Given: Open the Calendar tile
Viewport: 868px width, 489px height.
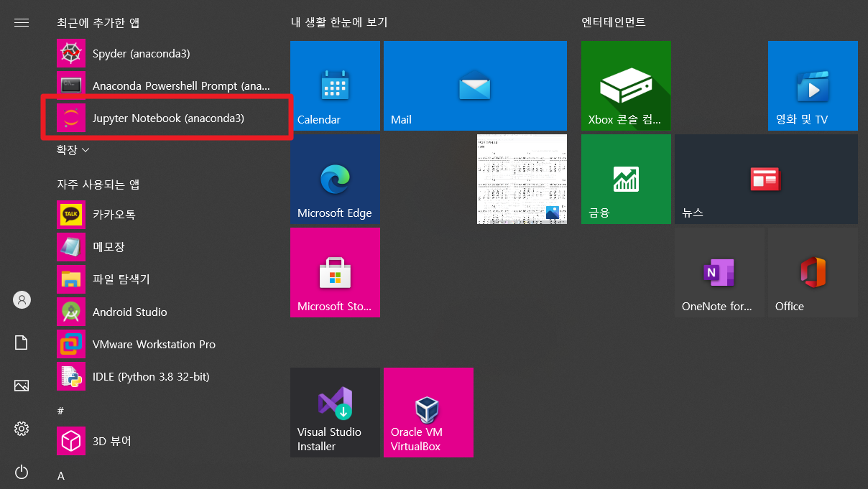Looking at the screenshot, I should point(335,85).
